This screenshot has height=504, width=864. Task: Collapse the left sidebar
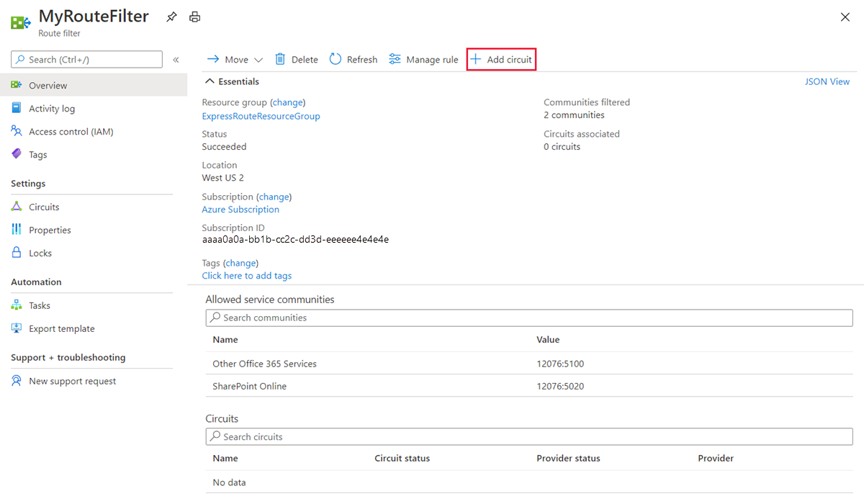point(176,59)
